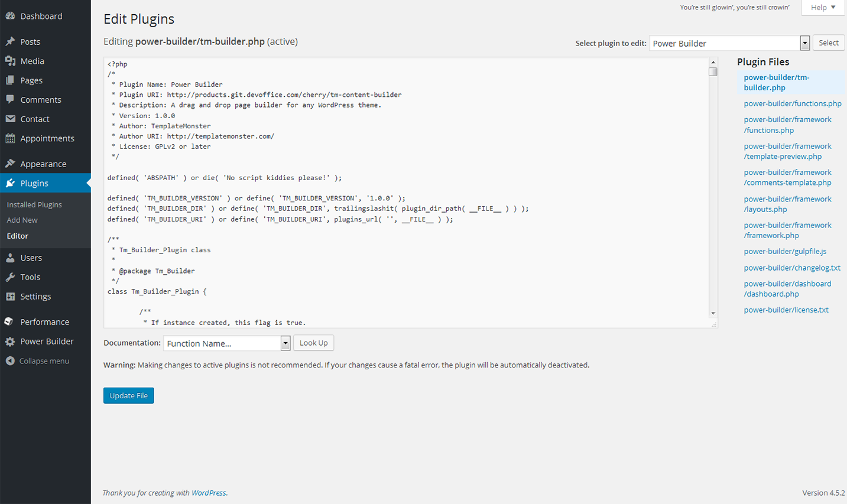Open Media via its camera-music icon
This screenshot has width=847, height=504.
10,61
